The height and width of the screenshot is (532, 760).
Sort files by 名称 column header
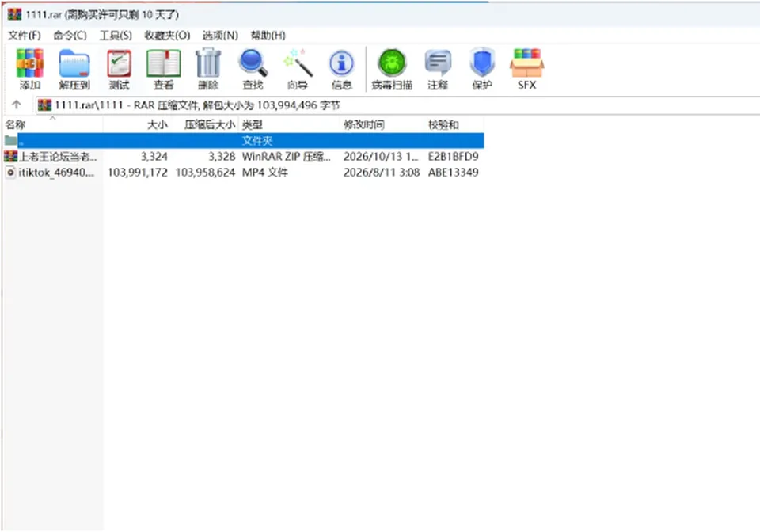tap(53, 124)
